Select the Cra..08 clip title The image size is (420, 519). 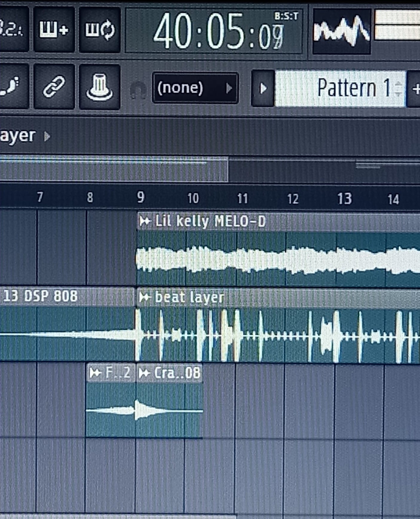177,373
